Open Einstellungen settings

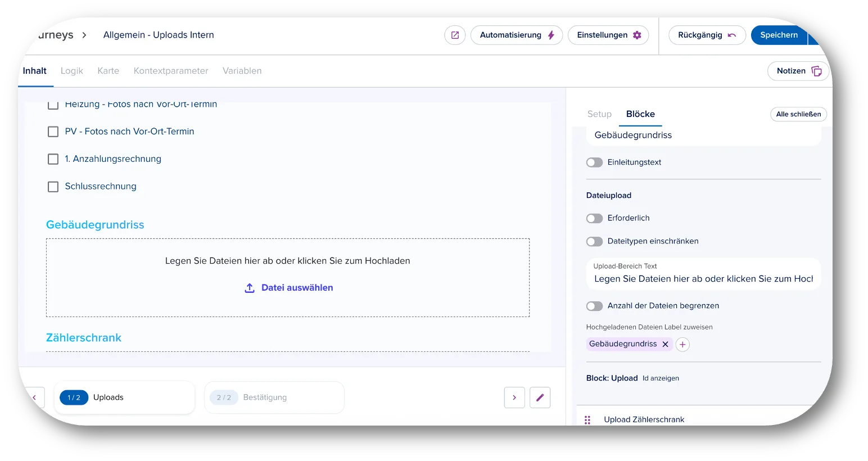coord(608,35)
